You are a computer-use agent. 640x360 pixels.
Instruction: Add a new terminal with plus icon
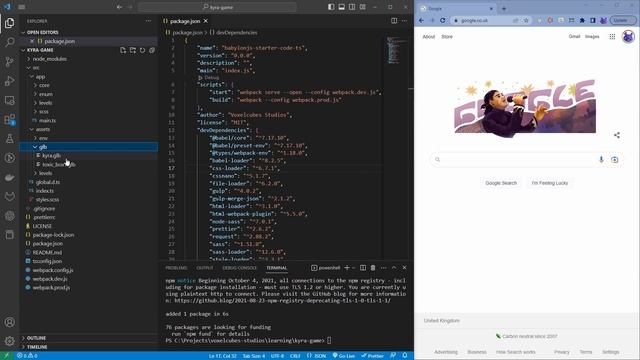click(347, 268)
